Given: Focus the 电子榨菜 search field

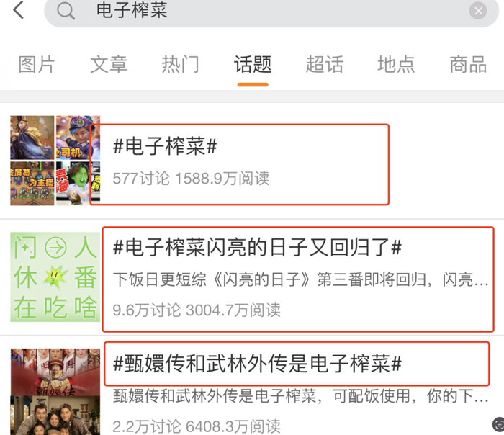Looking at the screenshot, I should 271,12.
